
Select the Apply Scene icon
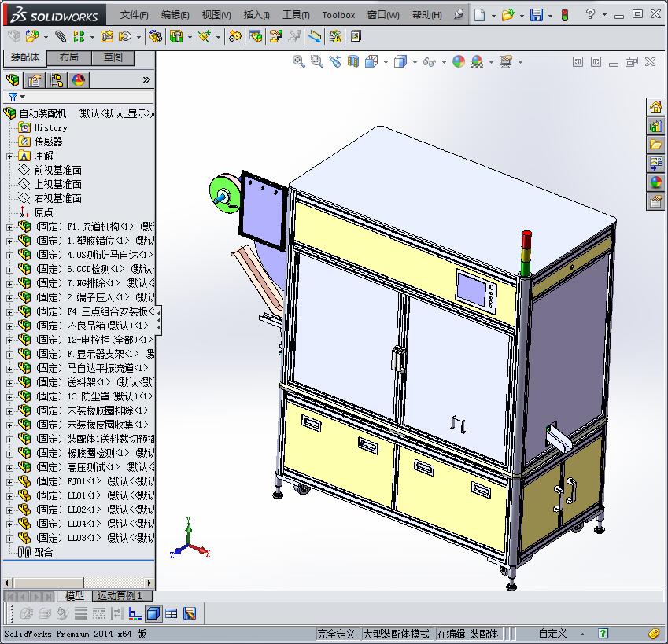click(x=477, y=61)
